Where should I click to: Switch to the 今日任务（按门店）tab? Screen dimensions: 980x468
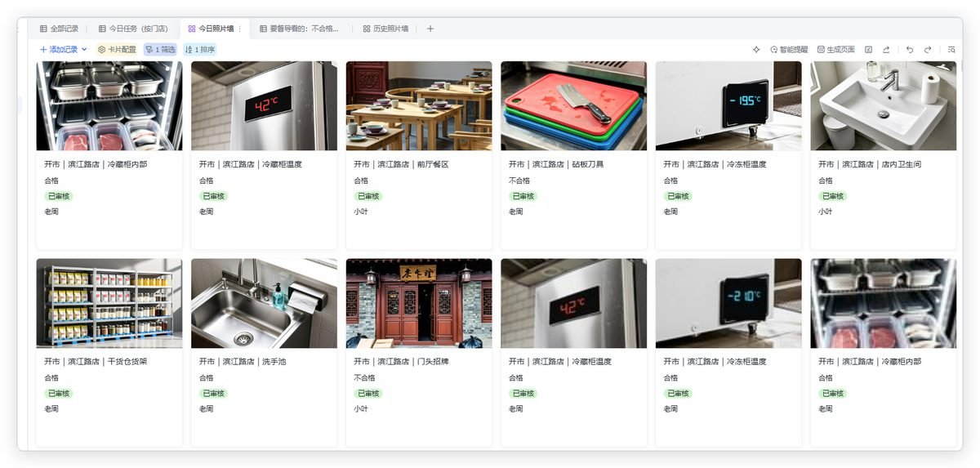click(x=133, y=29)
